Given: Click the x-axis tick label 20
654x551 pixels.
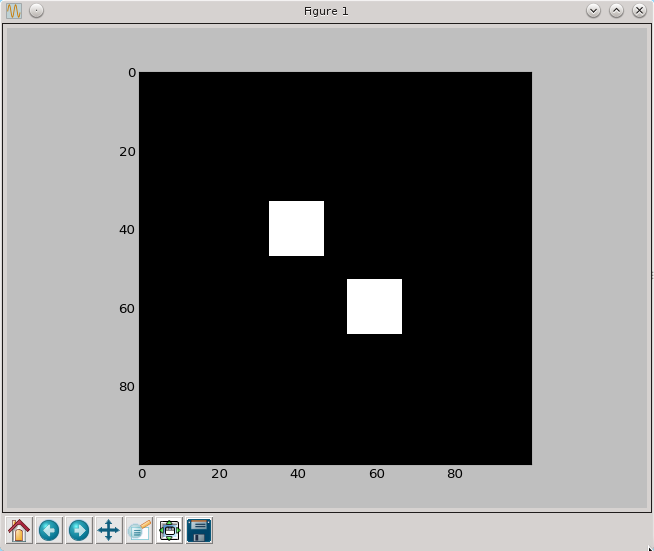Looking at the screenshot, I should (219, 474).
